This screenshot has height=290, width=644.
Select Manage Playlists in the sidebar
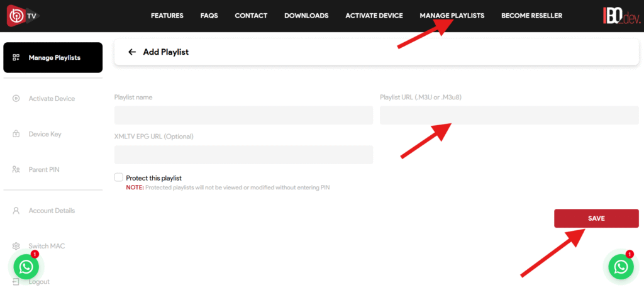point(53,57)
